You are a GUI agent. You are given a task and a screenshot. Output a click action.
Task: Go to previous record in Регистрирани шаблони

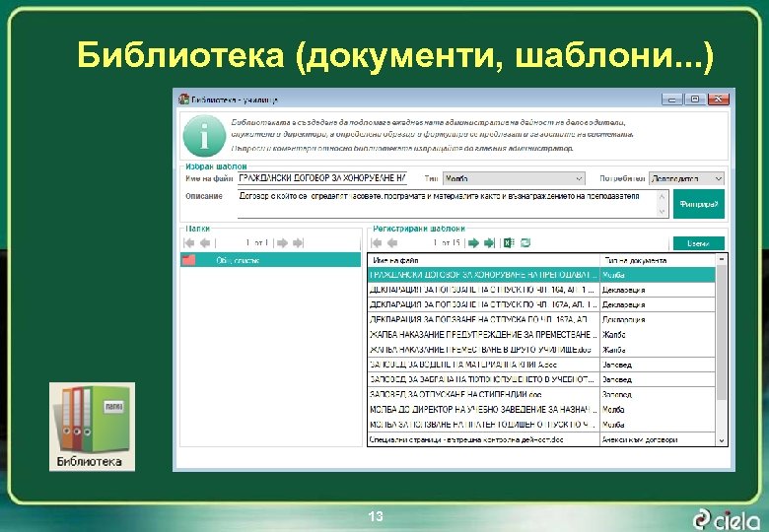(x=392, y=243)
